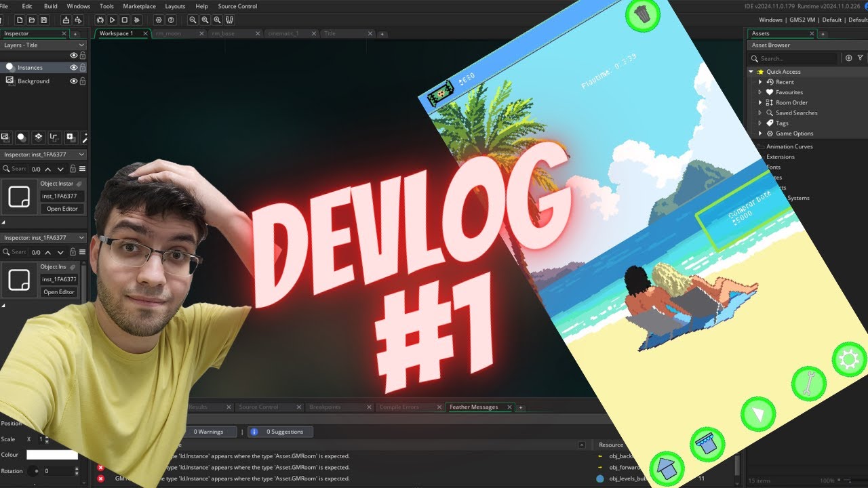868x488 pixels.
Task: Run the game with the Play icon
Action: point(113,20)
